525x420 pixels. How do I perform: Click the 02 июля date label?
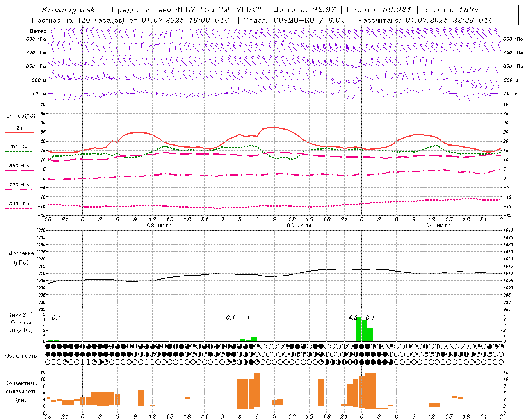point(160,226)
